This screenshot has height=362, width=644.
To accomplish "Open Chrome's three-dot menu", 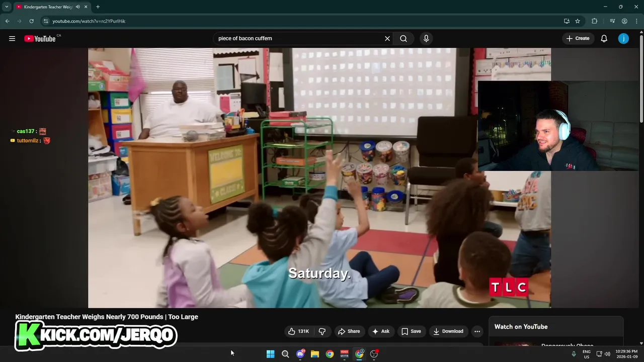I will pos(636,21).
